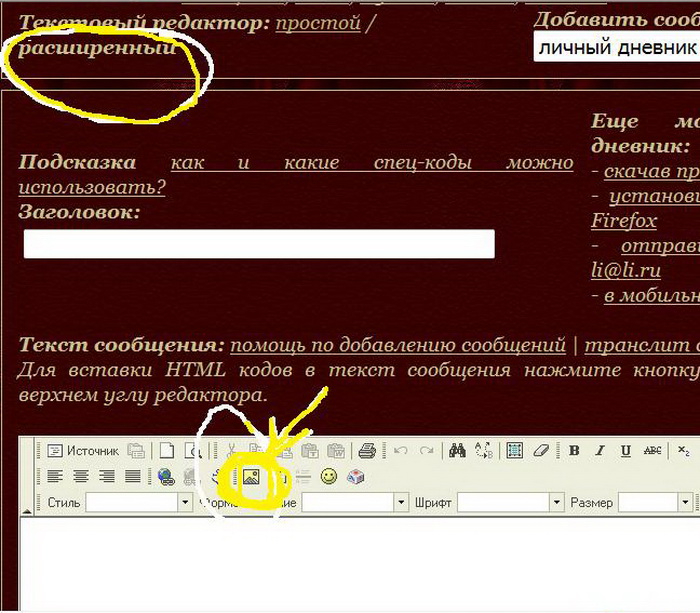Click the Insert Image icon
The image size is (700, 613).
point(251,477)
